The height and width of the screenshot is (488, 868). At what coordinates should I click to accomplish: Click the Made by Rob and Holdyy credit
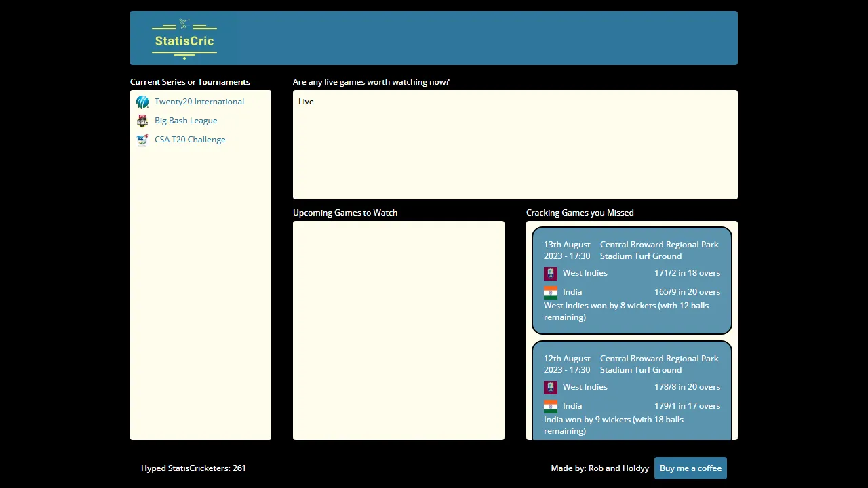[599, 468]
